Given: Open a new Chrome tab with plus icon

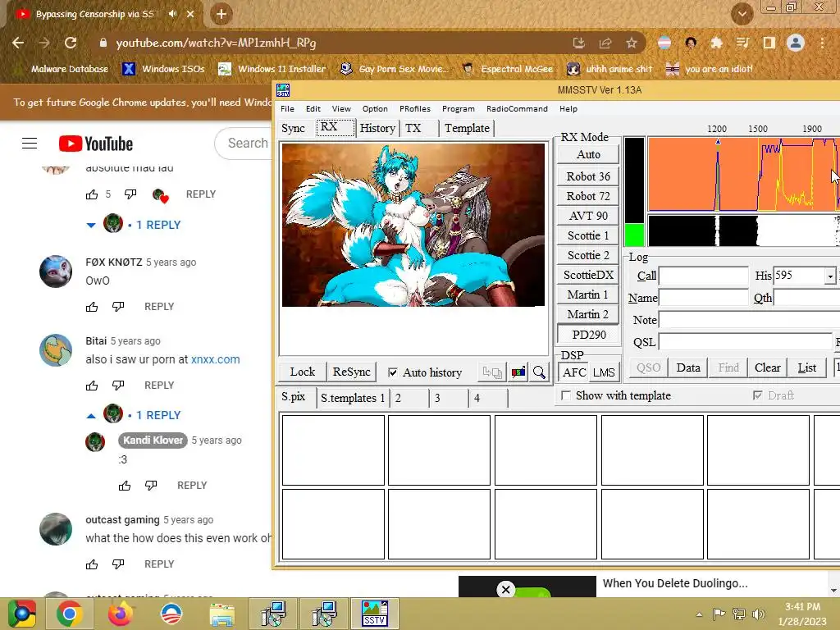Looking at the screenshot, I should click(x=221, y=14).
